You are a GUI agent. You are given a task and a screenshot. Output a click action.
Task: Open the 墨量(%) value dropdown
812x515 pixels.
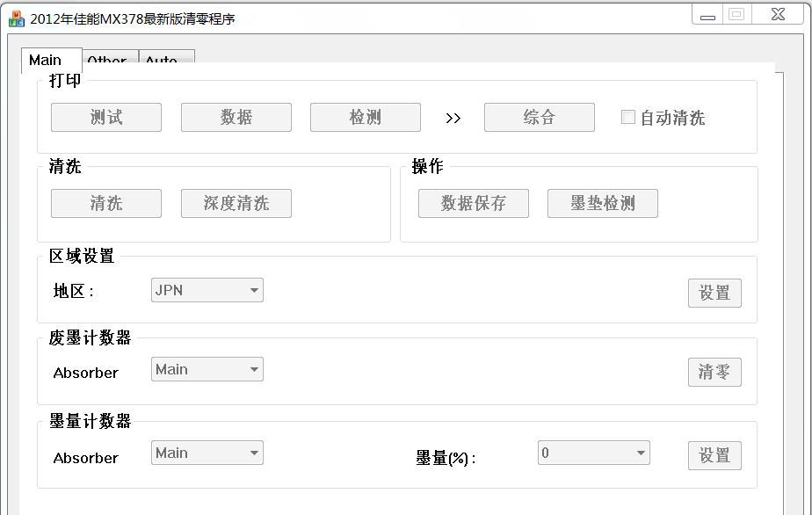pos(594,453)
